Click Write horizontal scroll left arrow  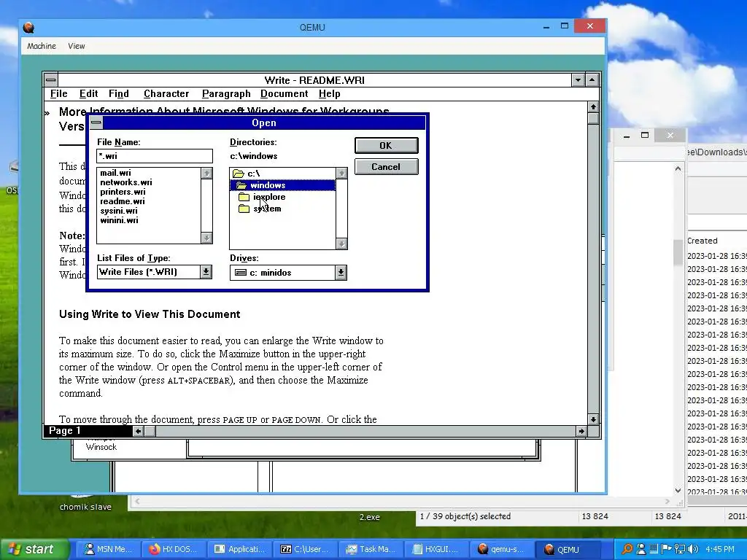tap(138, 432)
